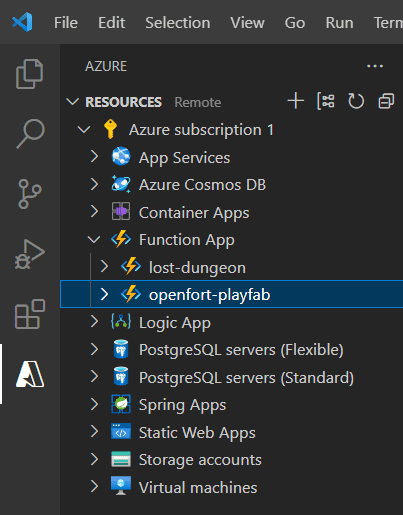Click the Logic App braces icon

[x=121, y=322]
